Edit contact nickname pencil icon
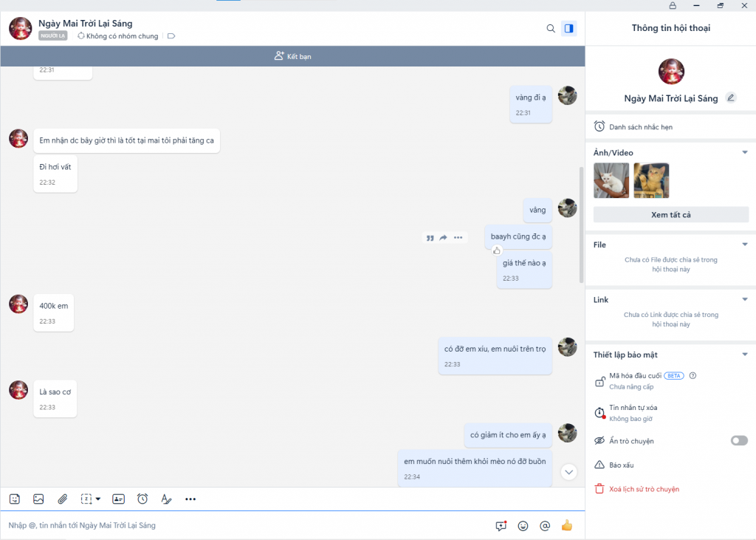This screenshot has width=756, height=540. tap(731, 98)
